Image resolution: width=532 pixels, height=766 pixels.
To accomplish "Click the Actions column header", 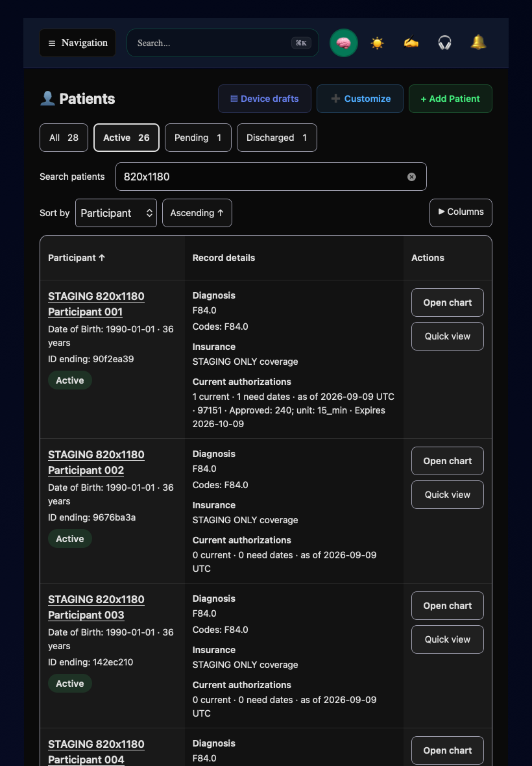I will coord(428,258).
